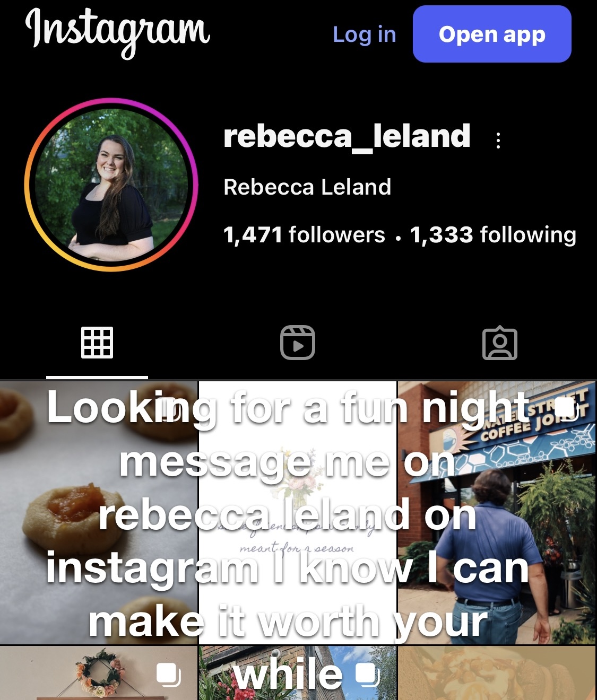This screenshot has width=597, height=700.
Task: Open the 1,333 following list
Action: [x=493, y=234]
